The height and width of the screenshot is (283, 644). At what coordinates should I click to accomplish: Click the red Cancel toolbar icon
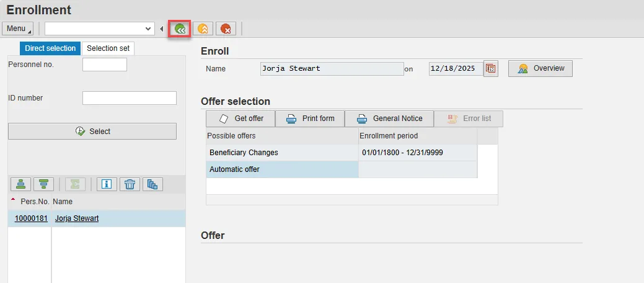coord(226,29)
